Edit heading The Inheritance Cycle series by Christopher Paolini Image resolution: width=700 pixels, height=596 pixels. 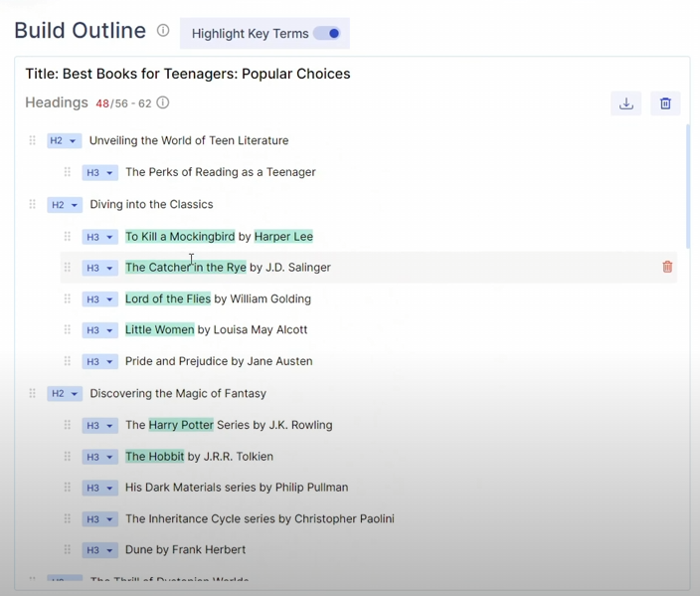coord(260,518)
